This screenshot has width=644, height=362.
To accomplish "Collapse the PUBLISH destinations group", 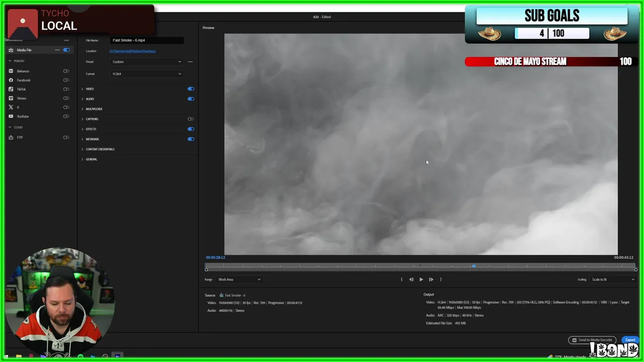I will click(10, 61).
